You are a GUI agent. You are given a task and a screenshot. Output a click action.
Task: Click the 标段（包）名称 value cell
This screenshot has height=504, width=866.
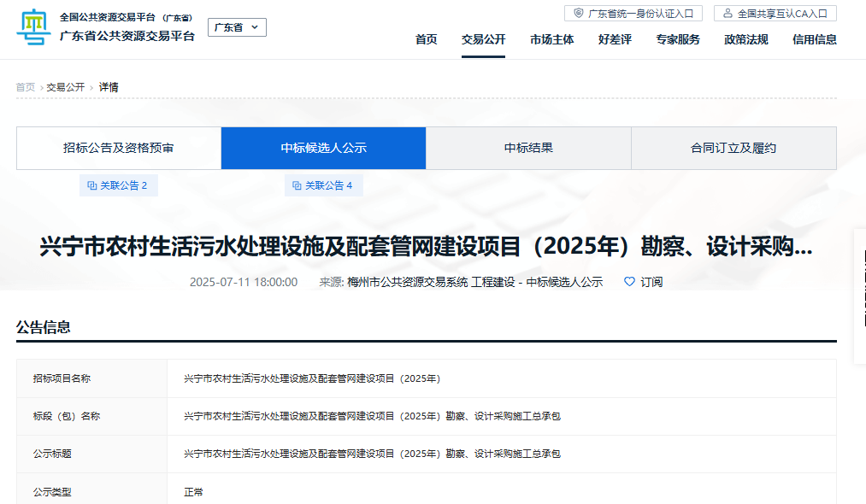pyautogui.click(x=502, y=416)
